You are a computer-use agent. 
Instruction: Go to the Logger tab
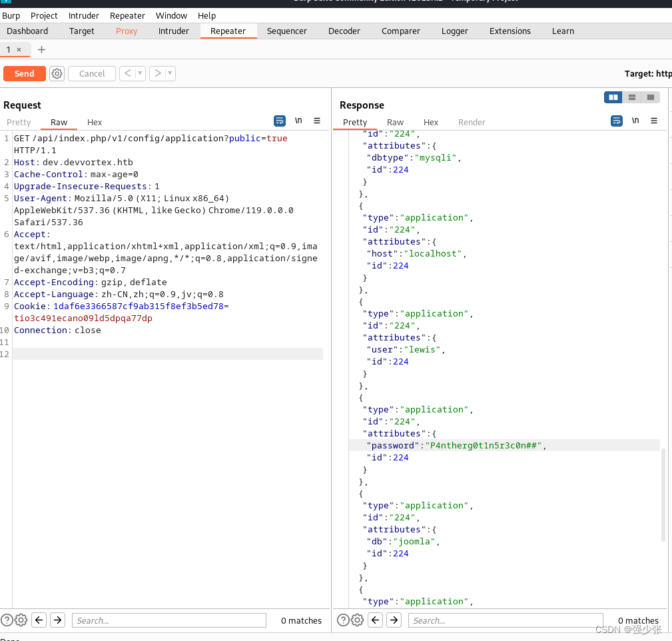tap(455, 31)
